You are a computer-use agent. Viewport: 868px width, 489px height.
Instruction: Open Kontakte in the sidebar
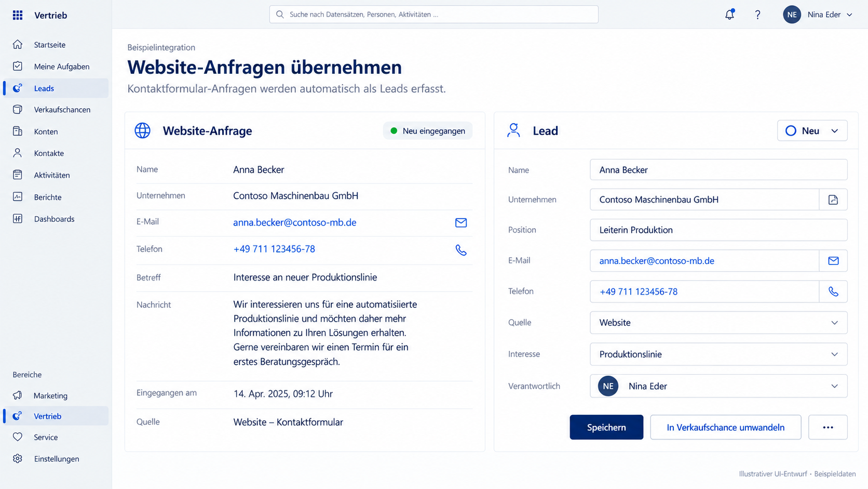pos(56,153)
